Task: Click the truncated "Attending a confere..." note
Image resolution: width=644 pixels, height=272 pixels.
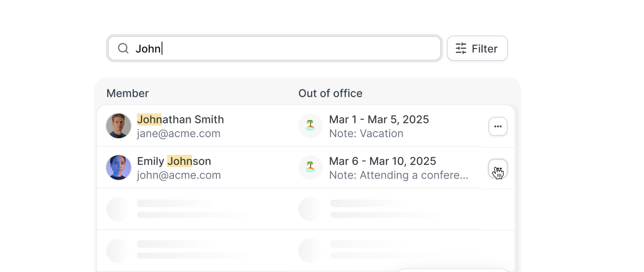Action: [399, 175]
